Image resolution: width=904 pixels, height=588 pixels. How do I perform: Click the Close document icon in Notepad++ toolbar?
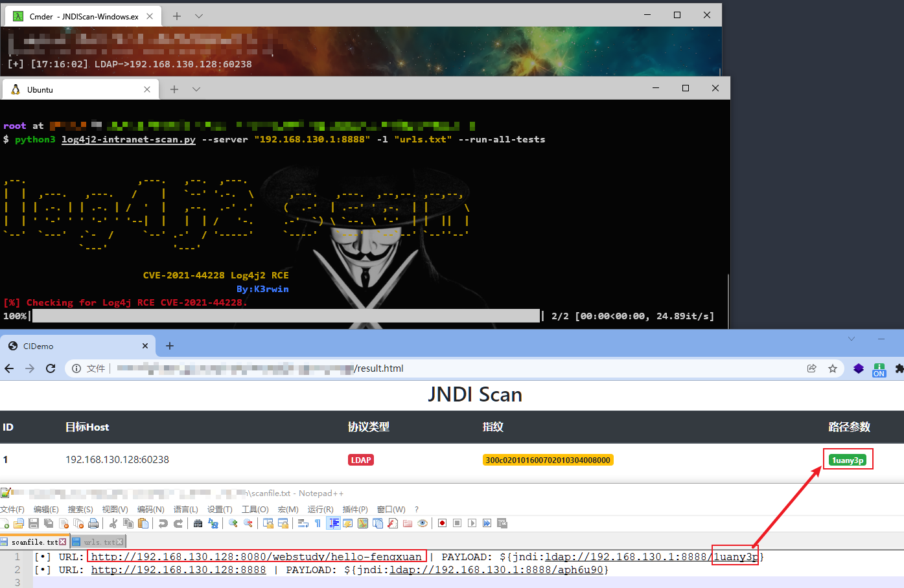[64, 523]
